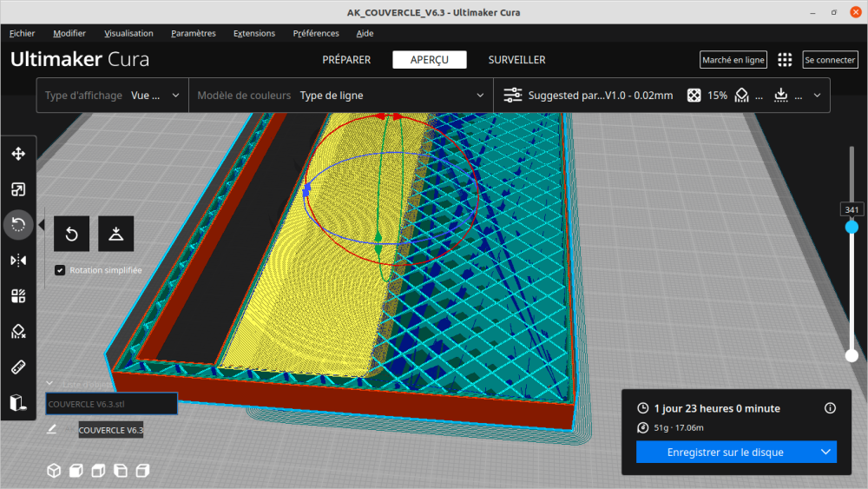The height and width of the screenshot is (489, 868).
Task: Open the Fichier menu
Action: click(x=23, y=33)
